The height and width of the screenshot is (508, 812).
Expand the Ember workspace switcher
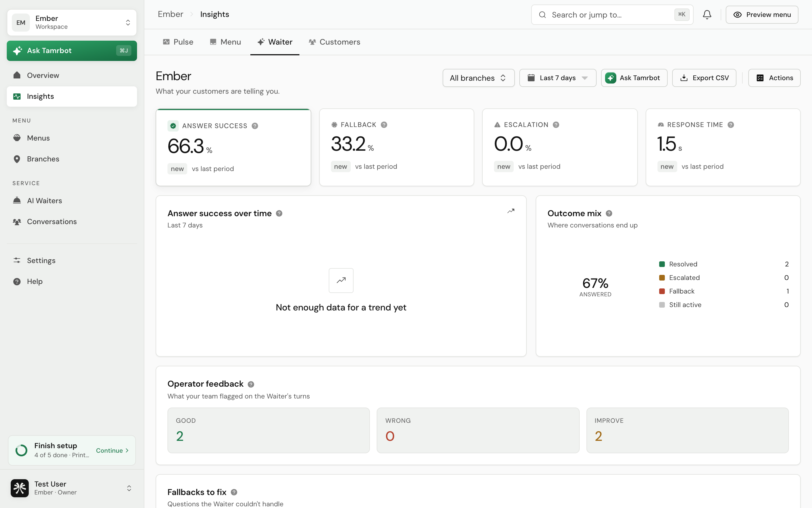72,23
